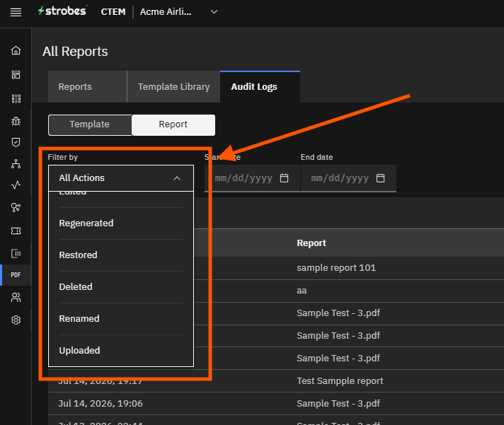Open the connected nodes sidebar icon
The width and height of the screenshot is (504, 425).
click(x=16, y=207)
